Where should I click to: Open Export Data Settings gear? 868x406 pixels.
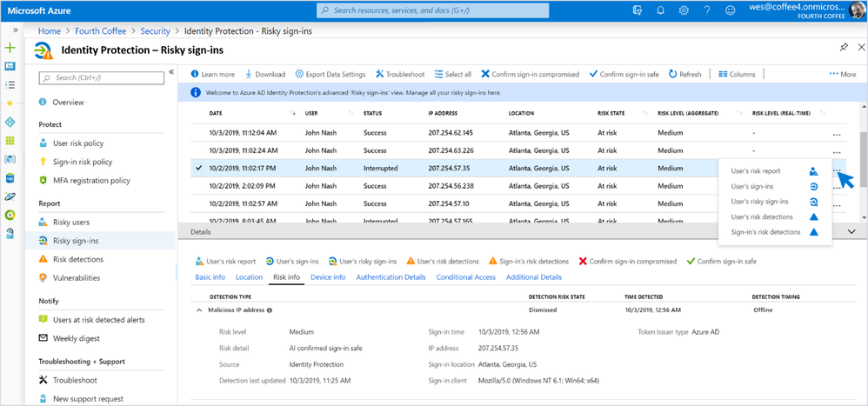(x=300, y=75)
